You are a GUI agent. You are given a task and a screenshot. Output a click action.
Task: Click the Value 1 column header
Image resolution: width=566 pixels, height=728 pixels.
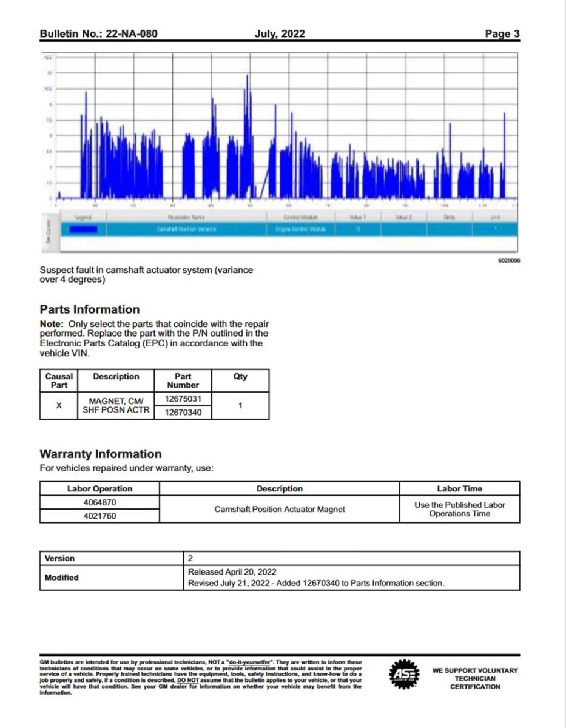coord(358,217)
